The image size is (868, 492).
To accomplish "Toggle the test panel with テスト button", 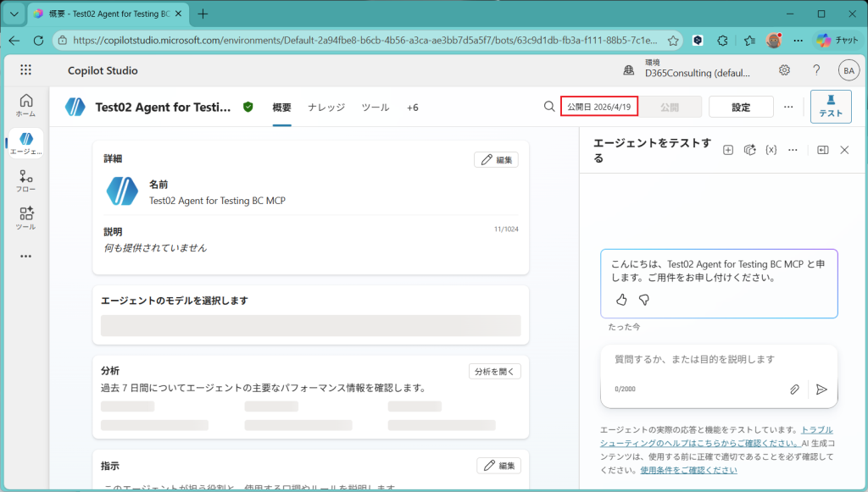I will [831, 107].
